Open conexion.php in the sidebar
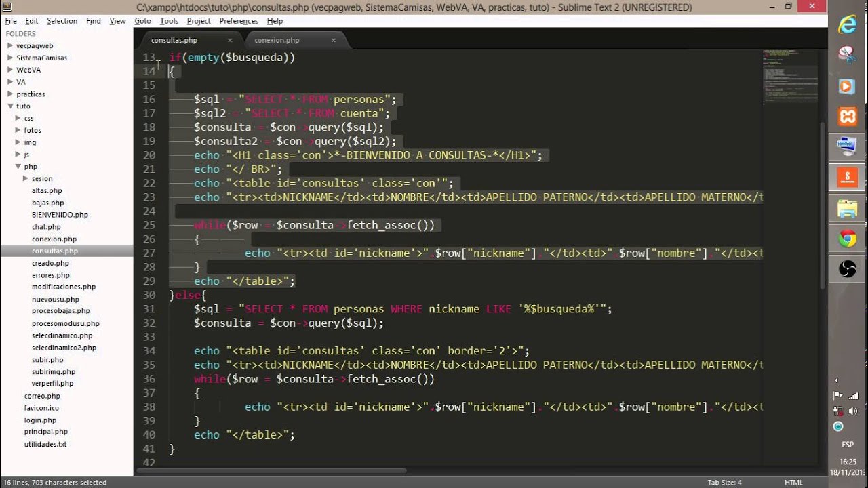Image resolution: width=868 pixels, height=488 pixels. [54, 239]
